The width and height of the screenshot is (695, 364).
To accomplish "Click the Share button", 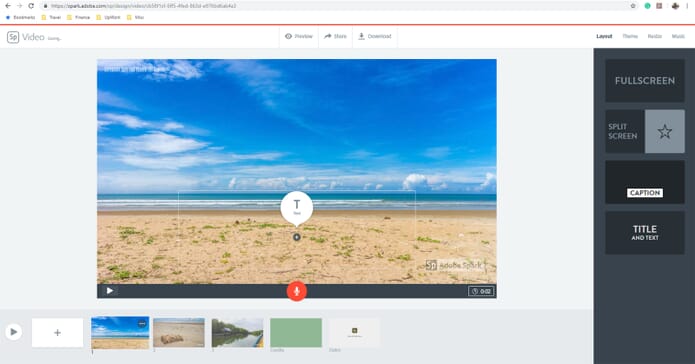I will 335,36.
